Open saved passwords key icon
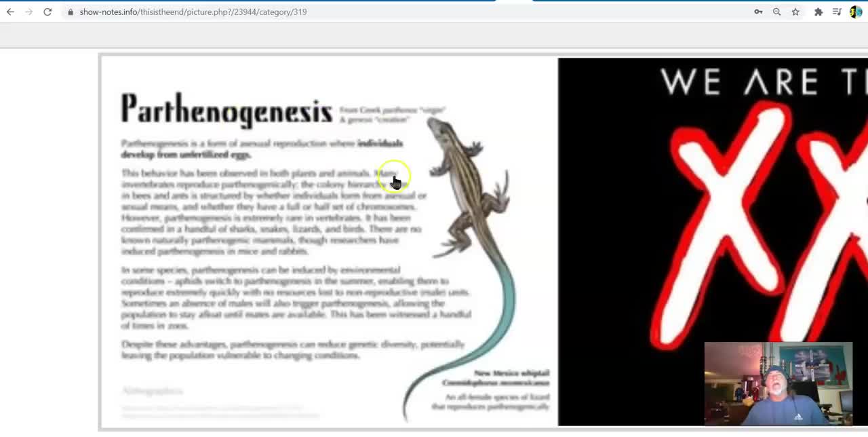The image size is (868, 437). (x=758, y=12)
